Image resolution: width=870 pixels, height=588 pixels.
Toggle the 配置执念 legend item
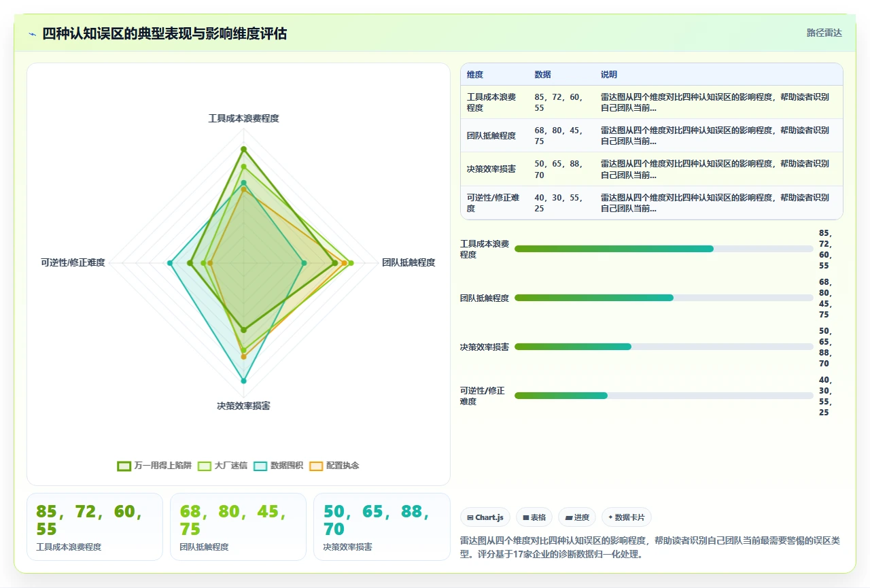click(334, 466)
